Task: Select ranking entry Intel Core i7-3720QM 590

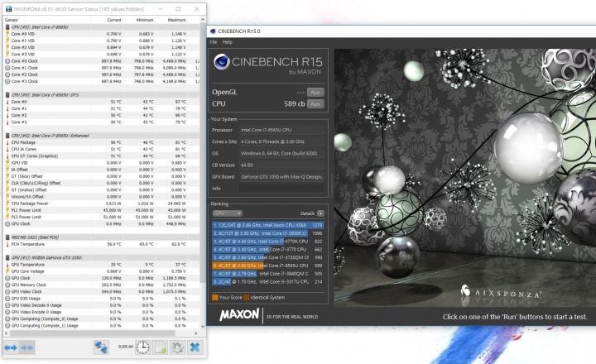Action: tap(268, 257)
